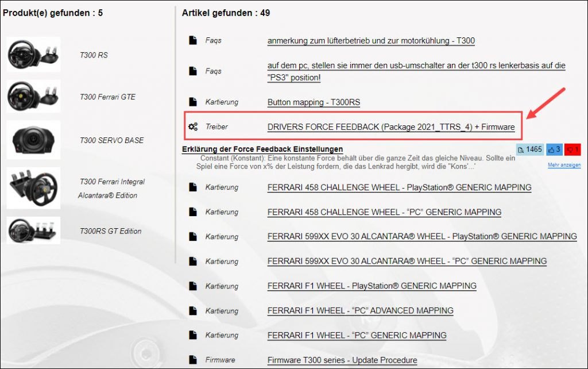Choose the T300RS GT Edition product name
Viewport: 588px width, 369px height.
pyautogui.click(x=110, y=231)
